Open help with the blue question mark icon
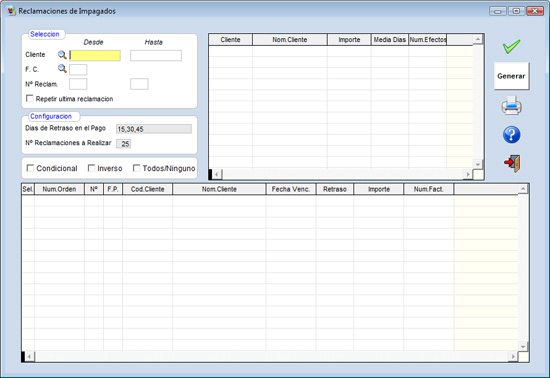The image size is (550, 378). (x=511, y=135)
